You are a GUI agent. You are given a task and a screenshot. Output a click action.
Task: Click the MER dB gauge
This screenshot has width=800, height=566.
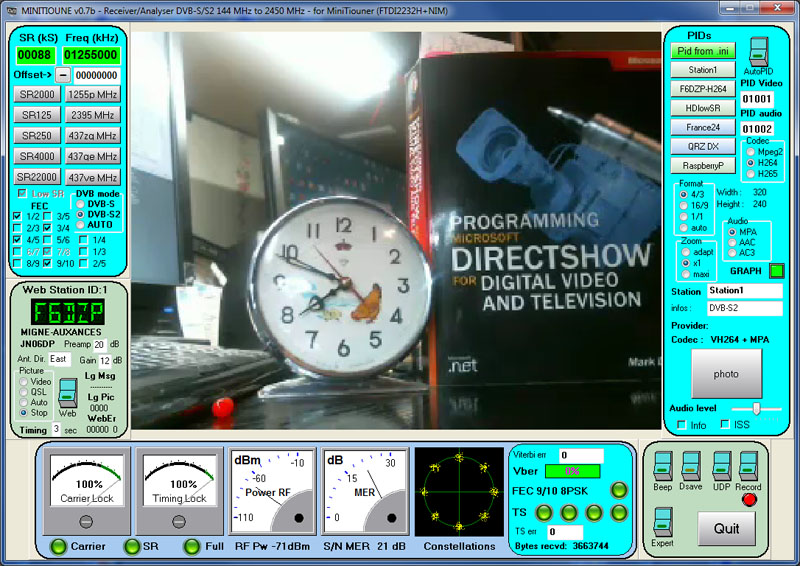365,491
